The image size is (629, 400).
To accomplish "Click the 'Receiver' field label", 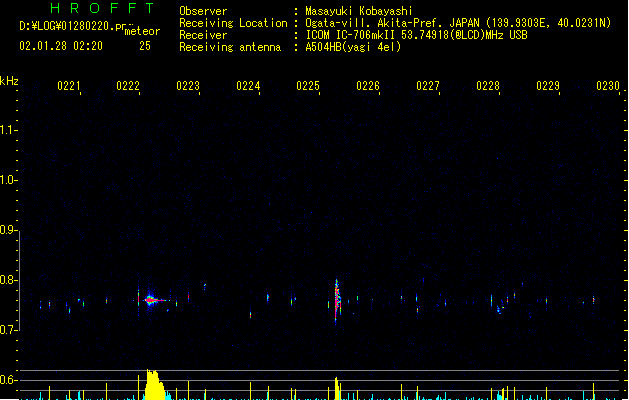I will 203,35.
